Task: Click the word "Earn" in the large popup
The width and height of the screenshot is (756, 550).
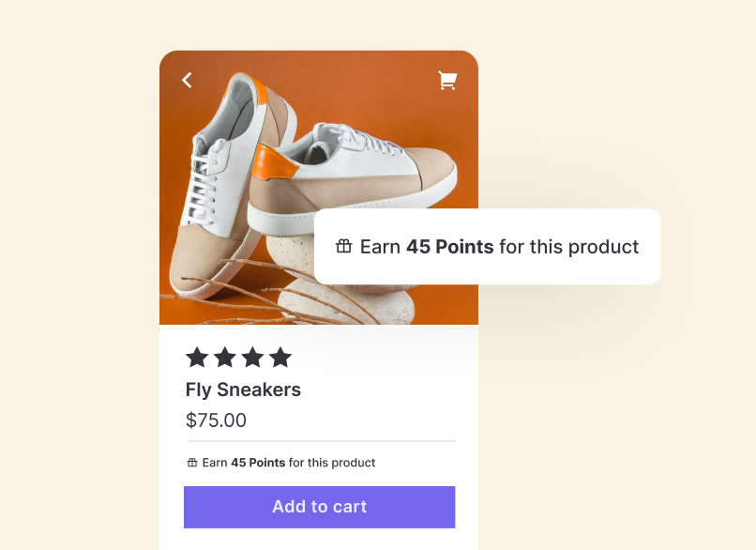Action: (380, 247)
